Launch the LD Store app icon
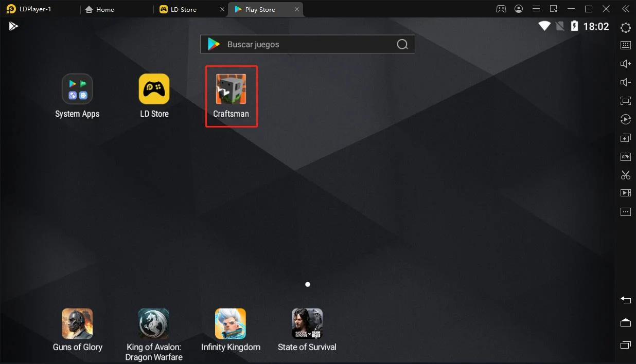 [154, 96]
